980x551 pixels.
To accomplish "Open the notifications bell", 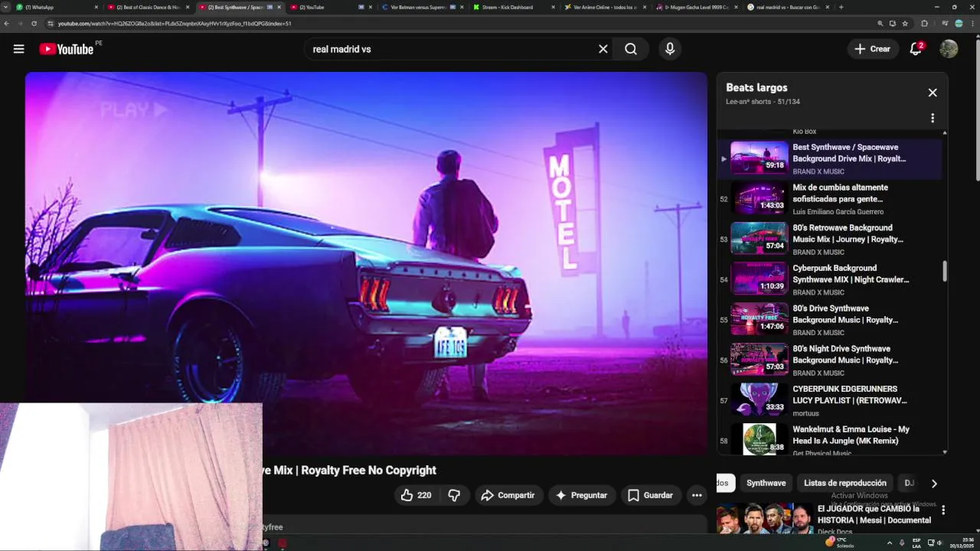I will [x=916, y=49].
